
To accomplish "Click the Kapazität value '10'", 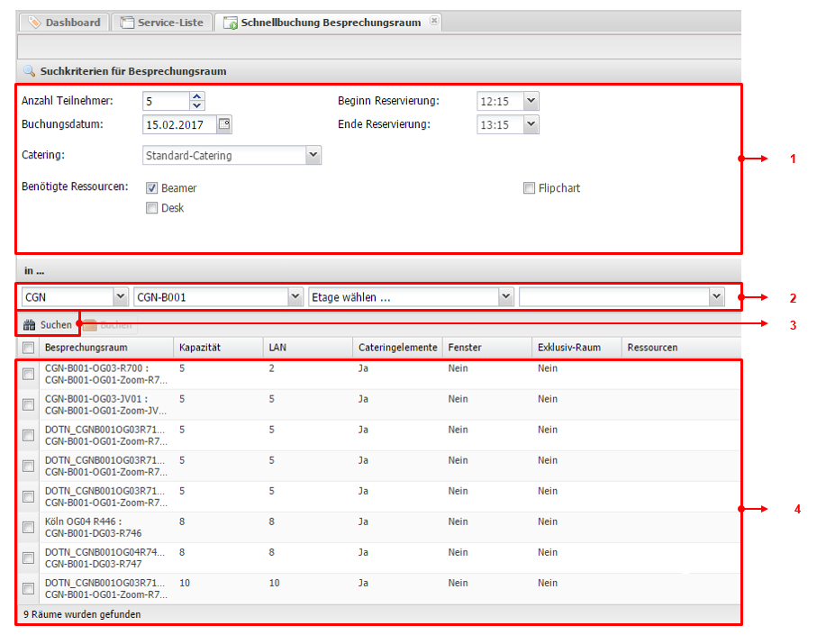I will (185, 583).
